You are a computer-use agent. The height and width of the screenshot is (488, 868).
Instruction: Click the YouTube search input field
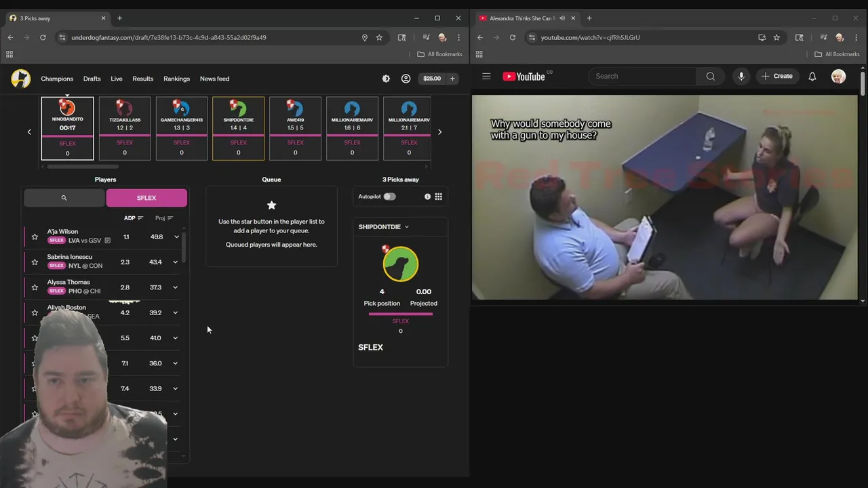pos(643,77)
